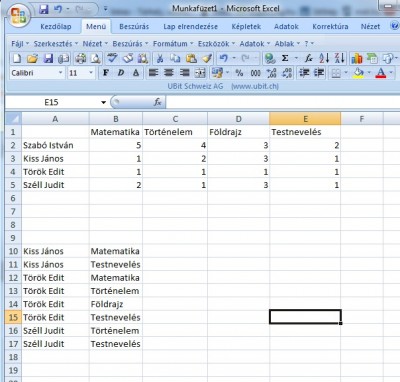Screen dimensions: 400x382
Task: Open Print Preview with the magnifier icon
Action: pos(96,58)
